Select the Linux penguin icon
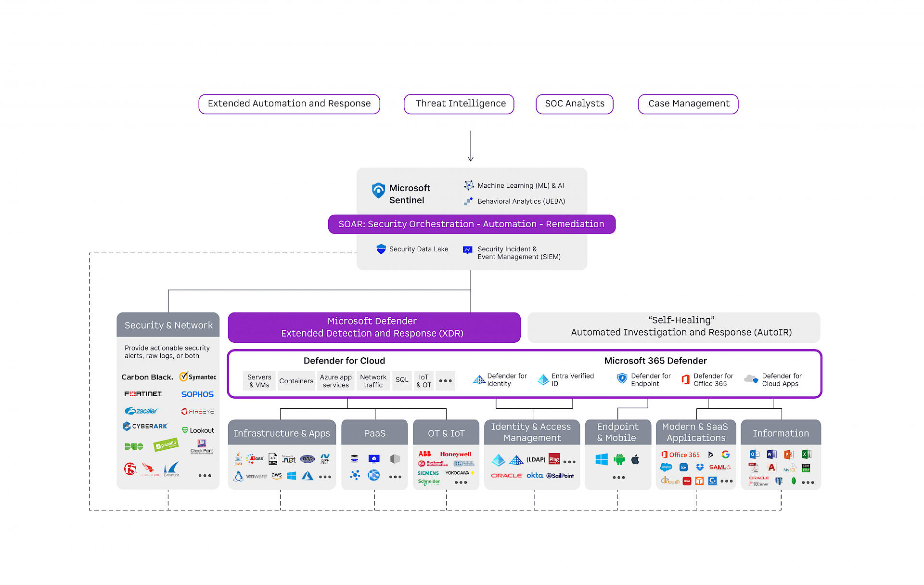Viewport: 924px width, 585px height. click(238, 476)
